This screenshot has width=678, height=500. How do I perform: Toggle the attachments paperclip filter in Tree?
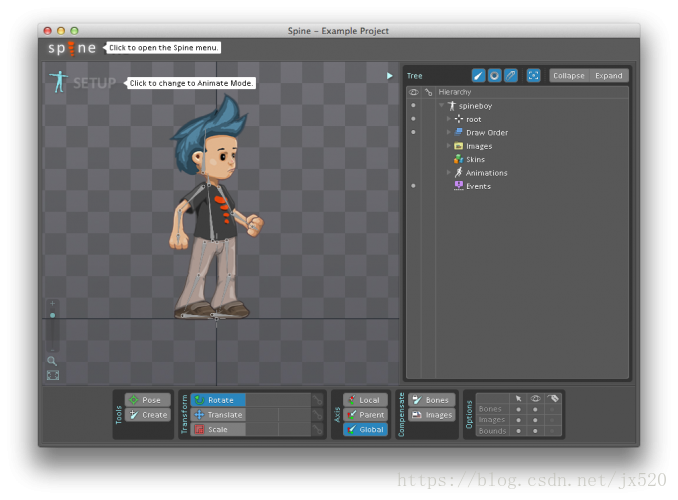tap(511, 76)
